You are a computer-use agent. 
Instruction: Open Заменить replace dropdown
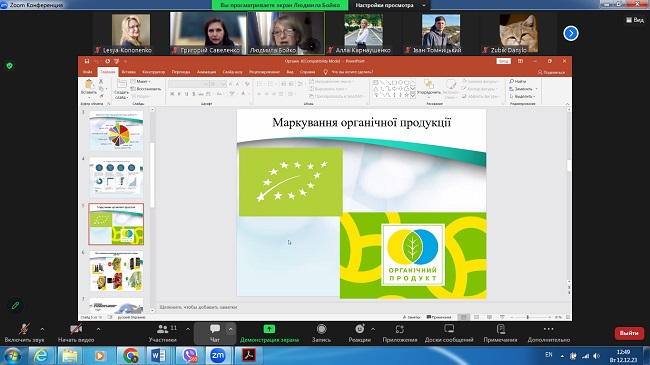pyautogui.click(x=523, y=89)
